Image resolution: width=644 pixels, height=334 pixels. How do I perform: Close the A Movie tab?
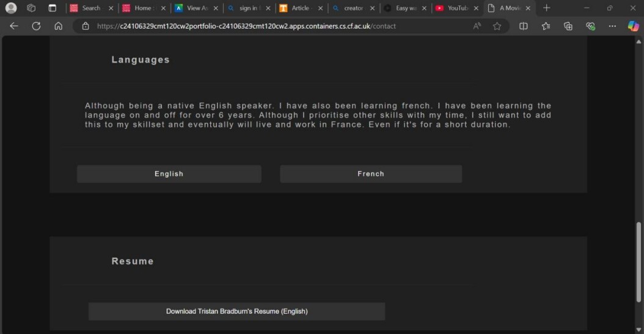tap(528, 8)
